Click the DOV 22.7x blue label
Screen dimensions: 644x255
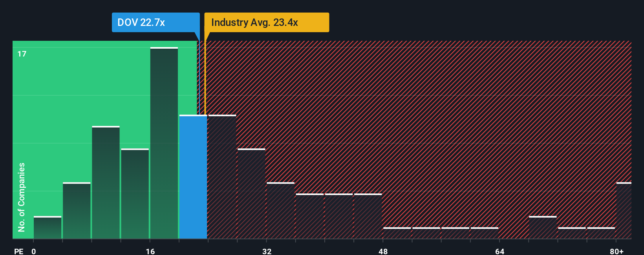click(x=156, y=22)
